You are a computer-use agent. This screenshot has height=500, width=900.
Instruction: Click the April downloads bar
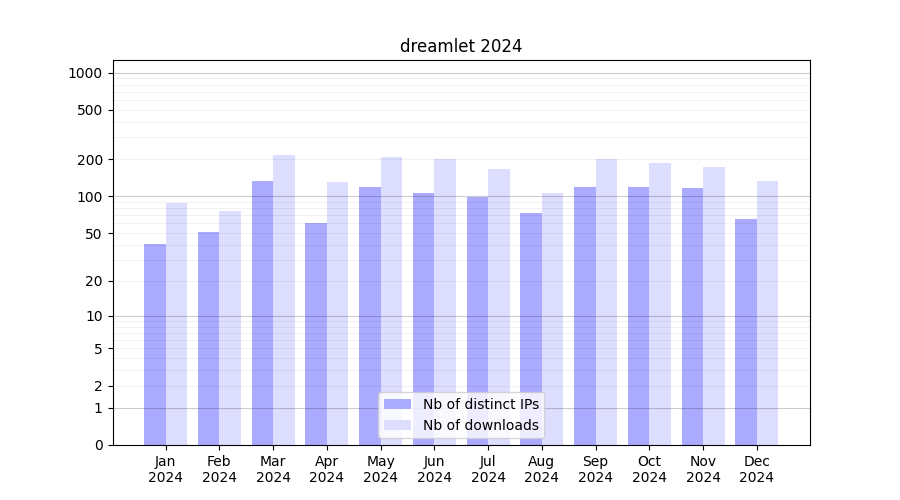[x=337, y=313]
